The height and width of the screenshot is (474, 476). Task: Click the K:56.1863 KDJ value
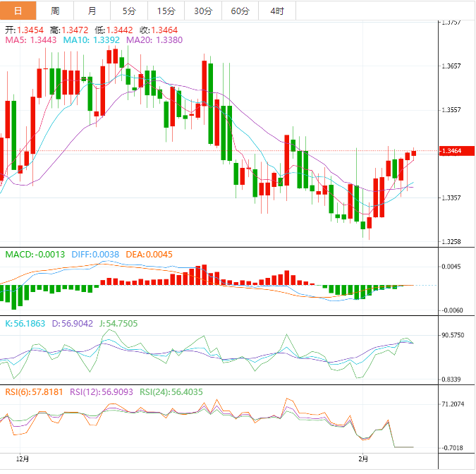coord(25,324)
